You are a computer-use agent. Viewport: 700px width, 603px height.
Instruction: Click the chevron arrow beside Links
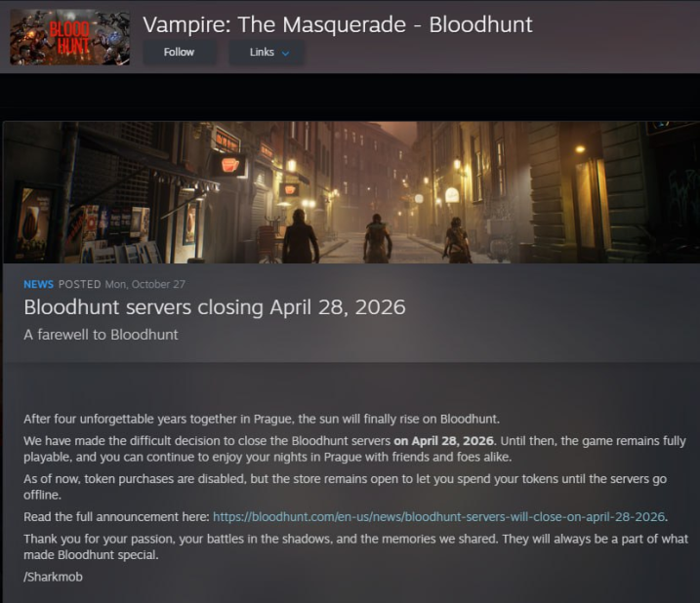click(x=286, y=53)
